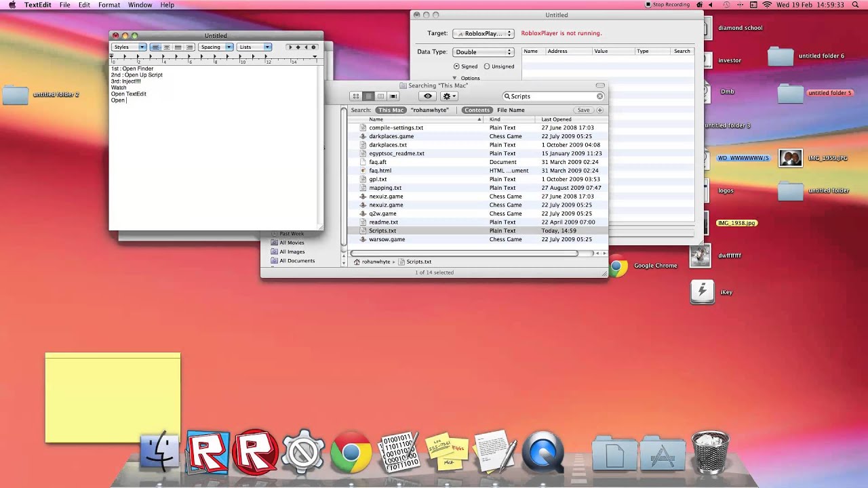Justify text in TextEdit toolbar

click(178, 47)
